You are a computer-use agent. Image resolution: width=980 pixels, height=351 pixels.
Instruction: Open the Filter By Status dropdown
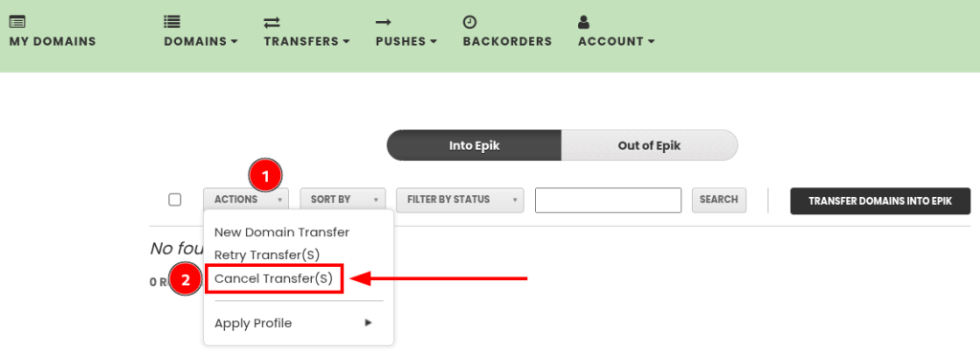[x=460, y=200]
